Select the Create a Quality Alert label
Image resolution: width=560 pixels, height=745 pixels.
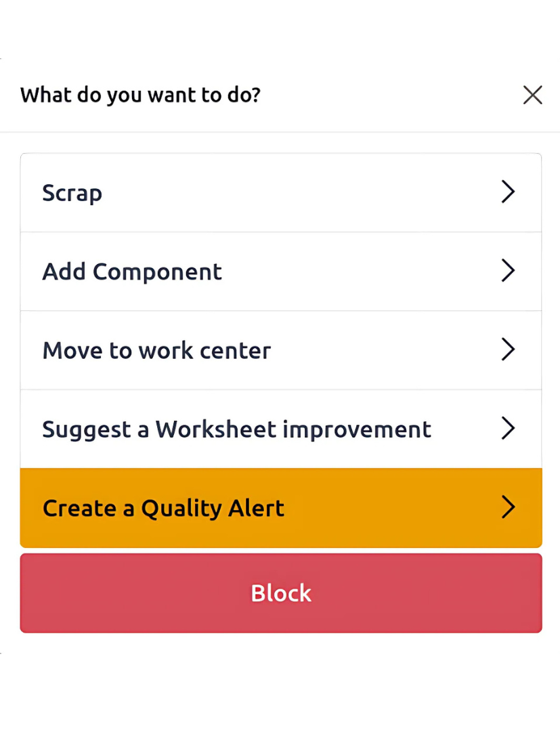point(163,508)
